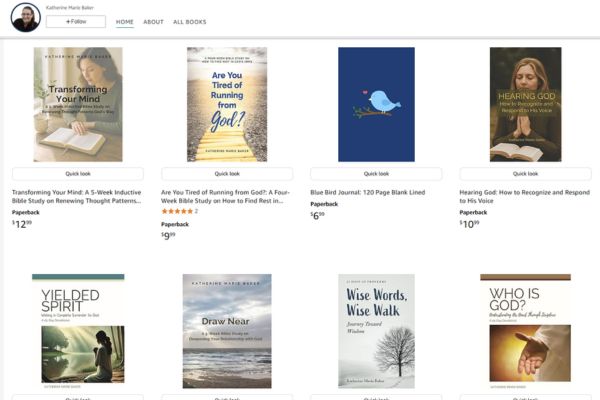Quick look at Blue Bird Journal
The image size is (600, 400).
[x=376, y=174]
